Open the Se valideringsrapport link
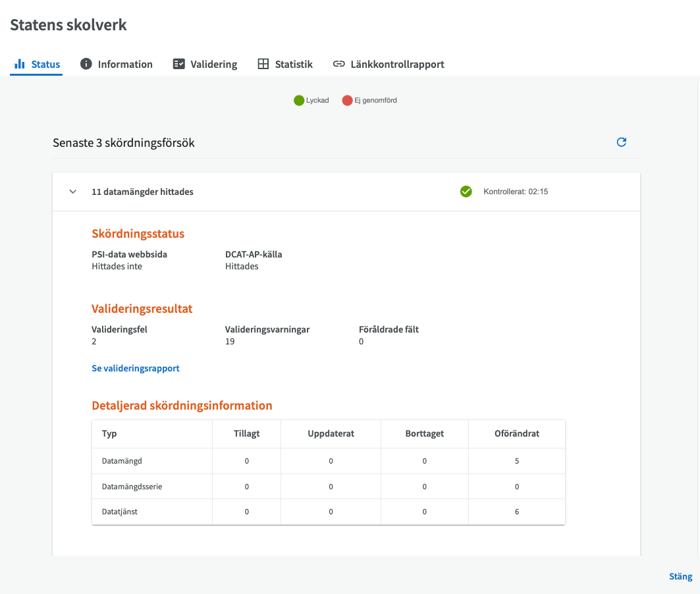This screenshot has width=700, height=594. point(136,368)
